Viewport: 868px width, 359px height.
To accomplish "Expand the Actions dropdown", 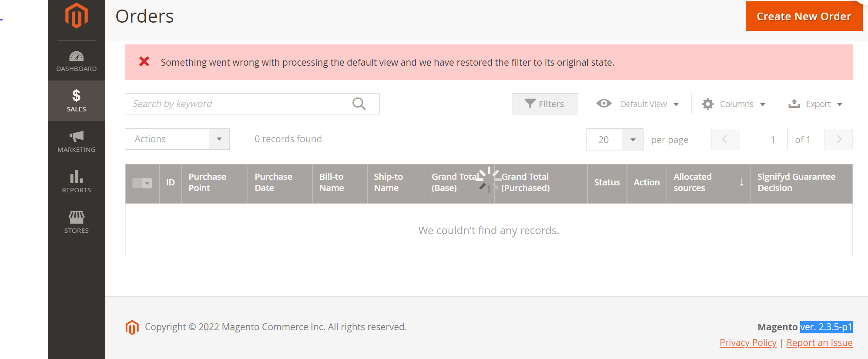I will point(220,139).
